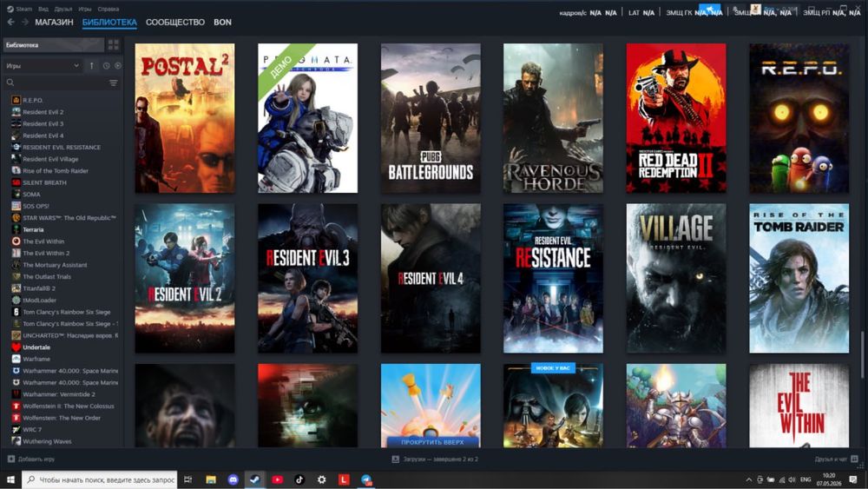
Task: Open Discord from the Windows taskbar
Action: 233,479
